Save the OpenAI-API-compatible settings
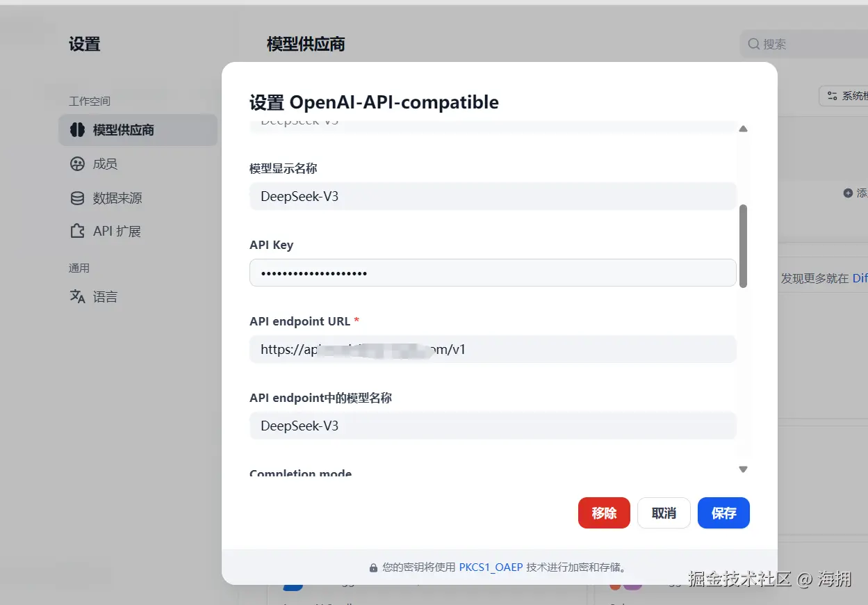 tap(723, 513)
